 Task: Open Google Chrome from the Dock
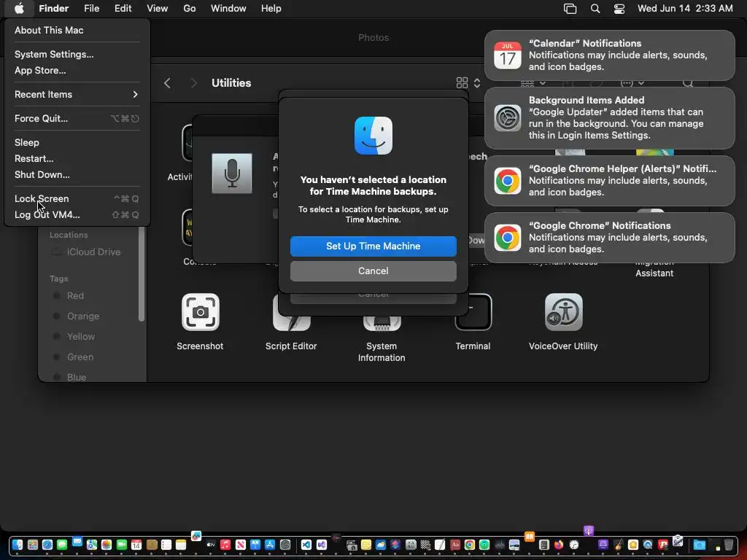point(470,545)
